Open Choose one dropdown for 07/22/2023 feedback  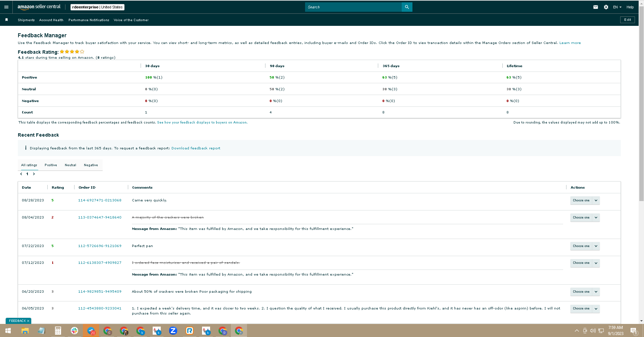pos(585,246)
